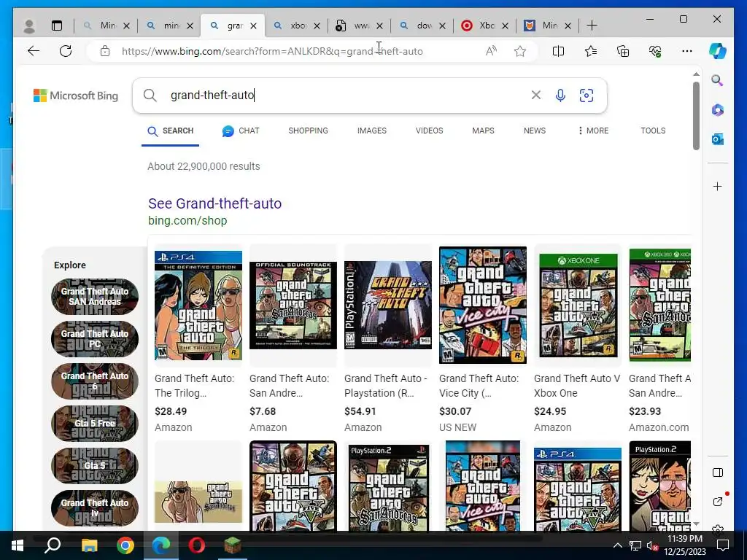Launch File Explorer from taskbar

point(89,545)
